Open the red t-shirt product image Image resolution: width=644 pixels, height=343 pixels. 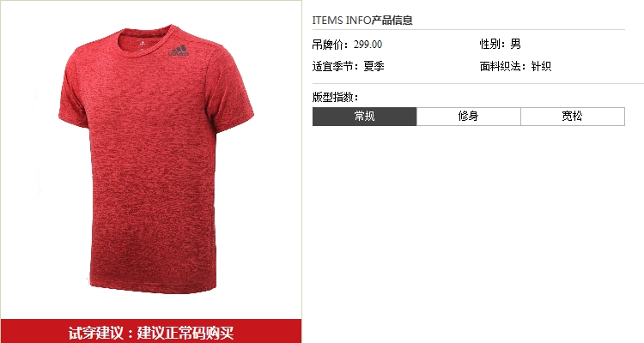coord(156,159)
